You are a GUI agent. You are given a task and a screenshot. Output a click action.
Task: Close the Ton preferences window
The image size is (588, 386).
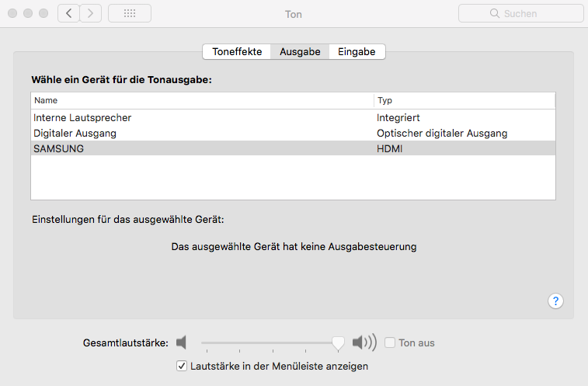click(12, 13)
